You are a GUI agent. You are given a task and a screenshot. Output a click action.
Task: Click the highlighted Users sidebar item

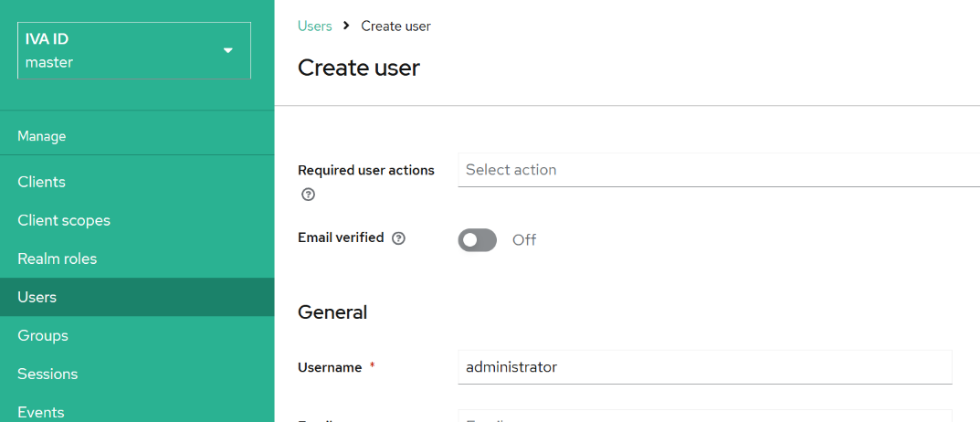pos(37,297)
